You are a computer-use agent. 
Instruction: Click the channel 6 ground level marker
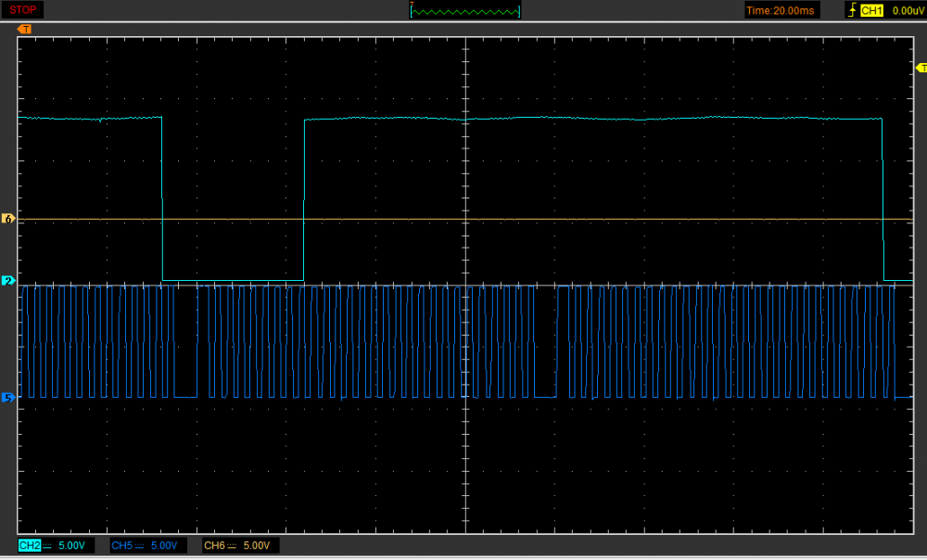(8, 219)
